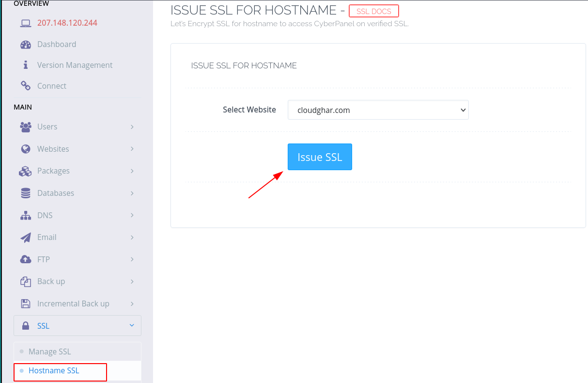
Task: Open the Packages menu label
Action: coord(53,171)
